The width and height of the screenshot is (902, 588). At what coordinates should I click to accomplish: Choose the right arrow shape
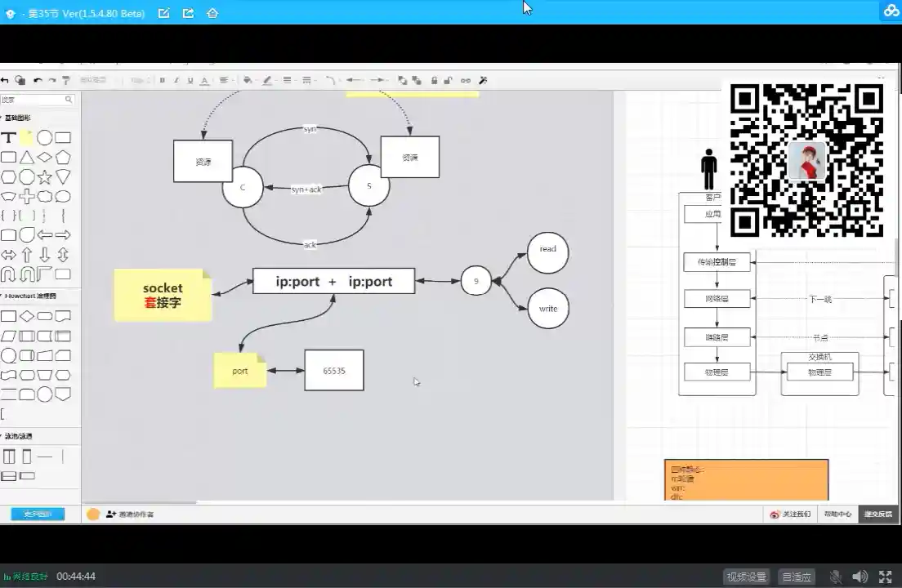click(x=63, y=235)
